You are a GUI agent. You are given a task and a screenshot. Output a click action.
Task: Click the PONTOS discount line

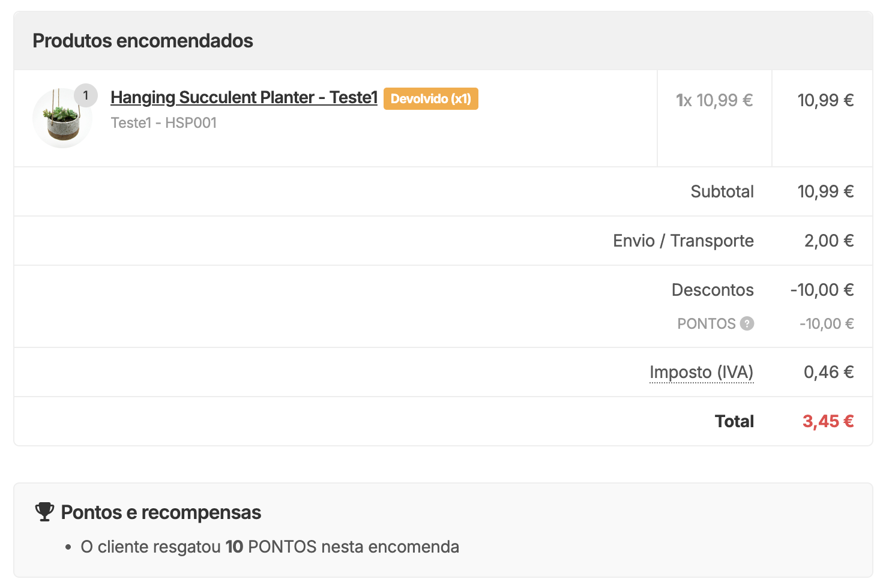pyautogui.click(x=706, y=323)
